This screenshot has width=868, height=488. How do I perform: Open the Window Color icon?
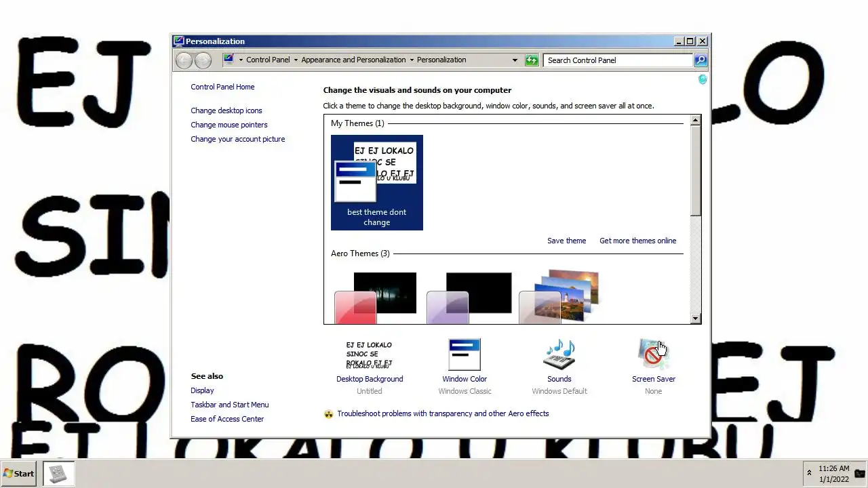tap(465, 355)
